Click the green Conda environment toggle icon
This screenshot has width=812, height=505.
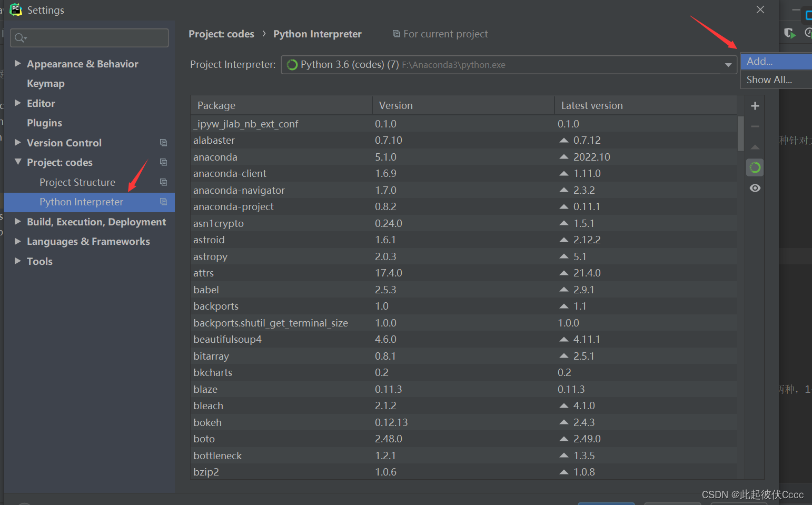click(755, 167)
